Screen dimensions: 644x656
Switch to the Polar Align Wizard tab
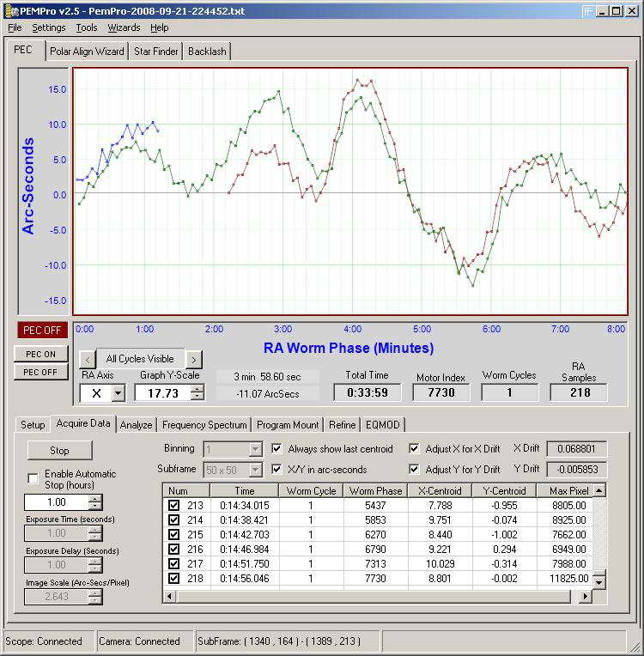click(x=87, y=52)
